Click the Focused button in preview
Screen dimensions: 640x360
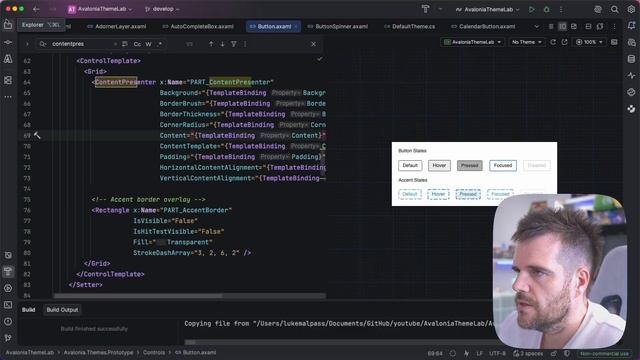coord(503,165)
